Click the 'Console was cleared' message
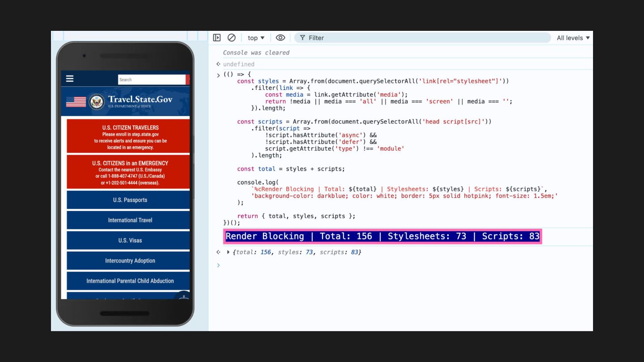Screen dimensions: 644x362 click(x=256, y=52)
